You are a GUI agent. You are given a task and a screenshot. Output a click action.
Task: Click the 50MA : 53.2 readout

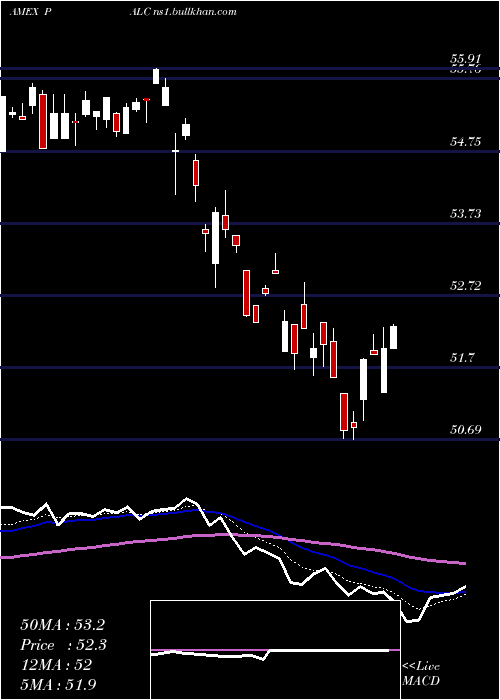click(62, 625)
